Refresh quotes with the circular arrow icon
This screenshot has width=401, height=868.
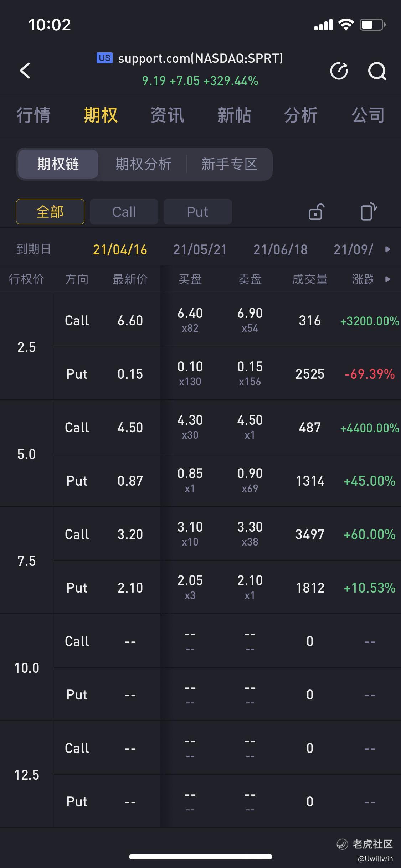pos(339,71)
